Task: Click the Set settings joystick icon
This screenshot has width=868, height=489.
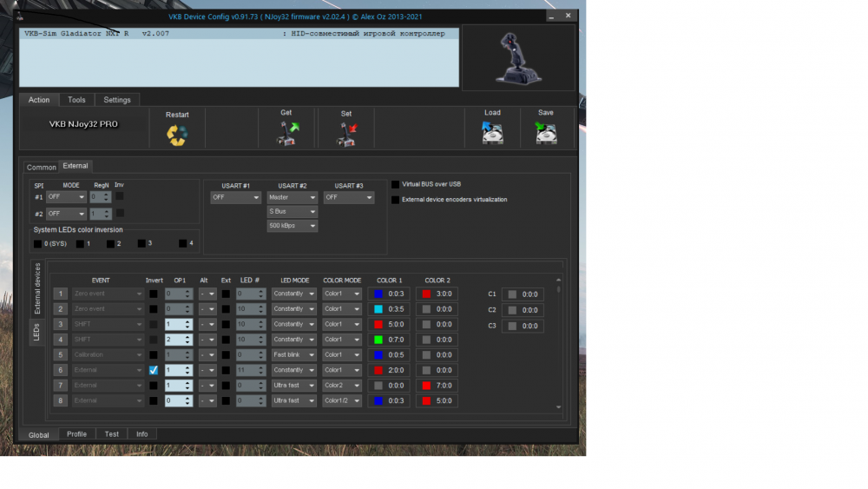Action: click(346, 133)
